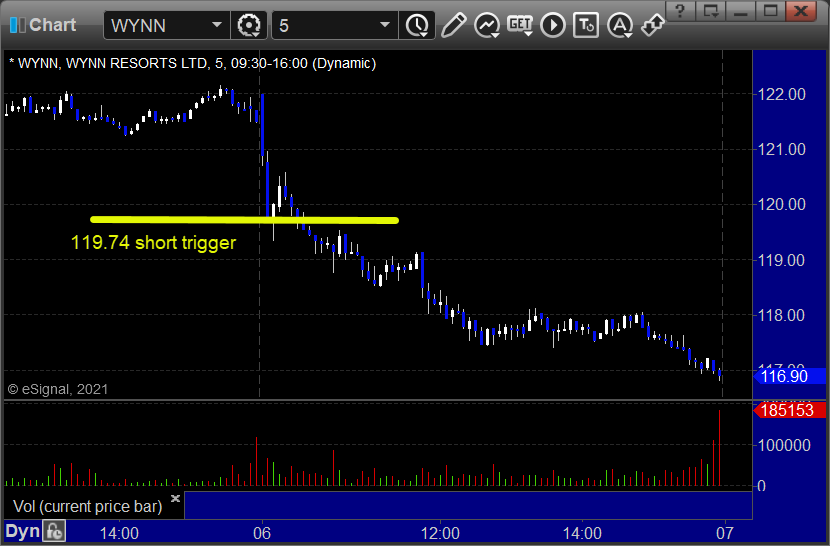Open the studies line chart icon
830x546 pixels.
[487, 25]
